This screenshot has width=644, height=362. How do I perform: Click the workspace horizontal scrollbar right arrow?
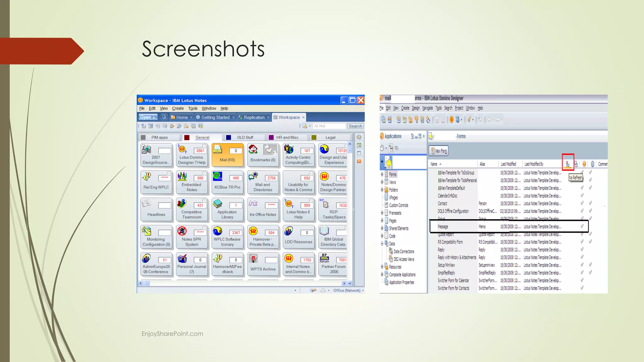[344, 283]
